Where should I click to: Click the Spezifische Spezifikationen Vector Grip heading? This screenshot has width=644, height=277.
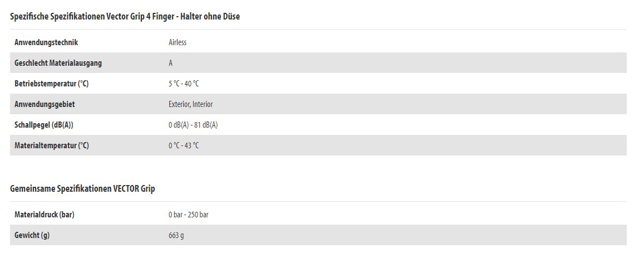125,16
